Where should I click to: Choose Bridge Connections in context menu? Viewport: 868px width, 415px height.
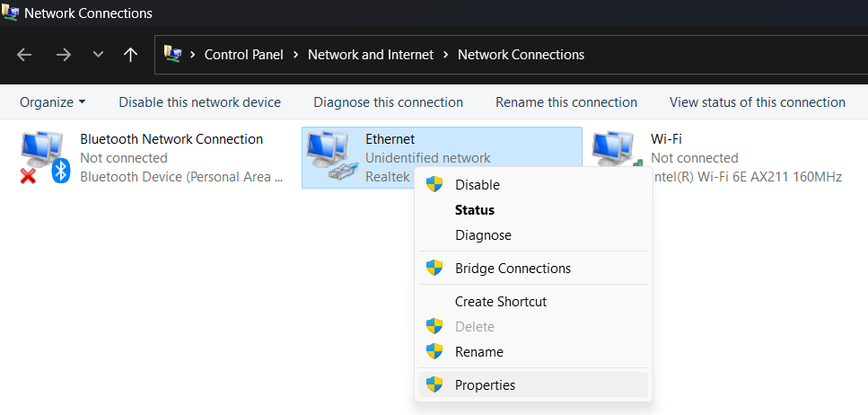pyautogui.click(x=513, y=269)
